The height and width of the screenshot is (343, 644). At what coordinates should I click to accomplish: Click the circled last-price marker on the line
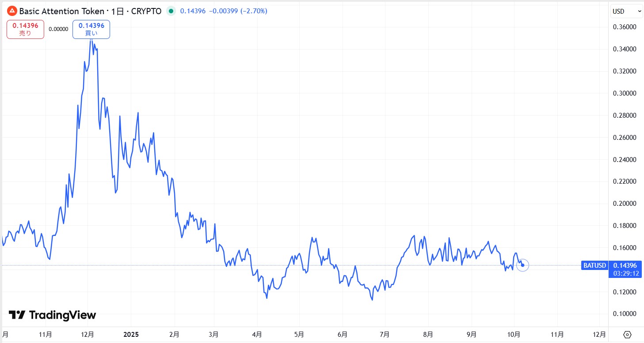click(x=522, y=265)
